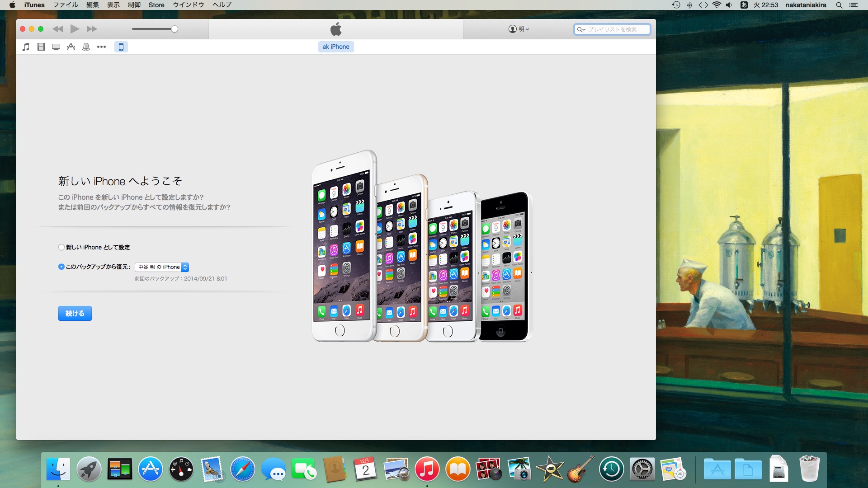Open the Store menu
Image resolution: width=868 pixels, height=488 pixels.
click(x=156, y=5)
